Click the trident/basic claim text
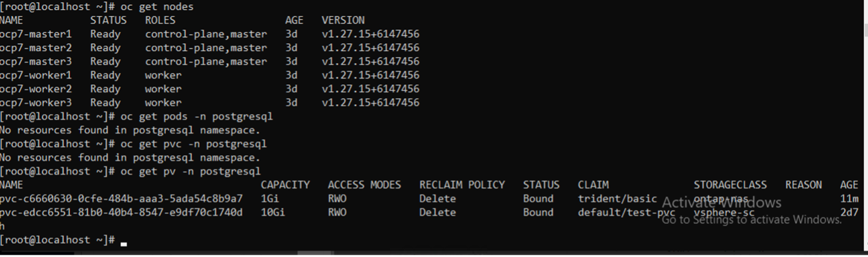The height and width of the screenshot is (257, 868). click(x=617, y=199)
